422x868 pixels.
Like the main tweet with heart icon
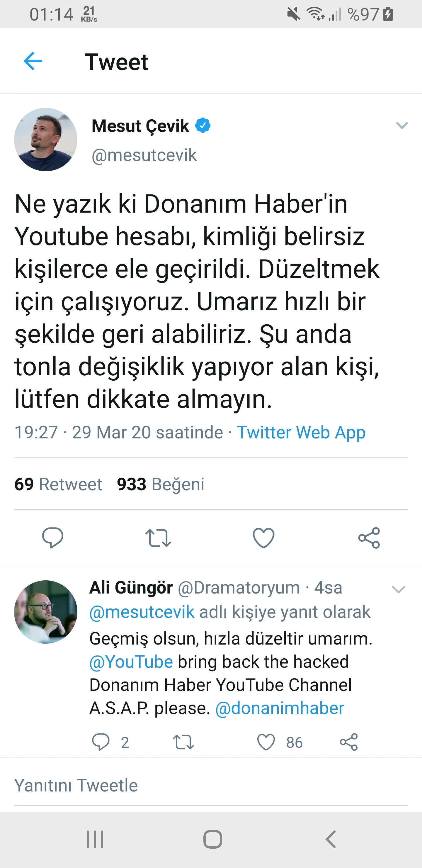coord(263,538)
